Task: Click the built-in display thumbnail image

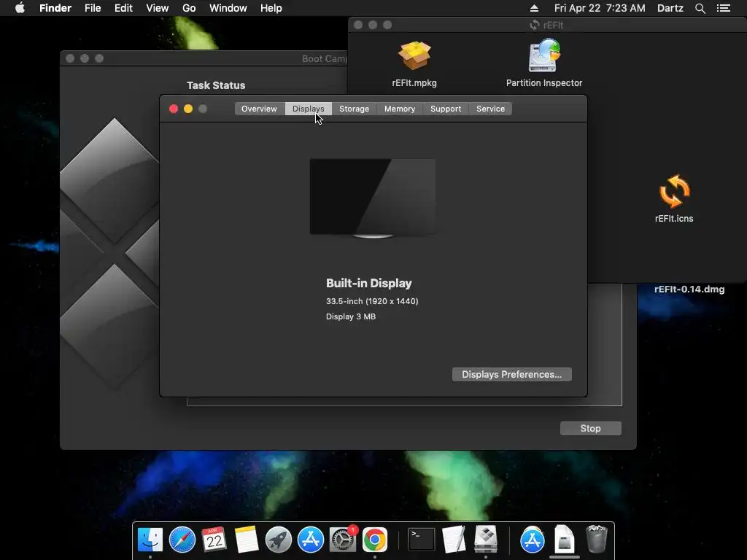Action: click(x=373, y=198)
